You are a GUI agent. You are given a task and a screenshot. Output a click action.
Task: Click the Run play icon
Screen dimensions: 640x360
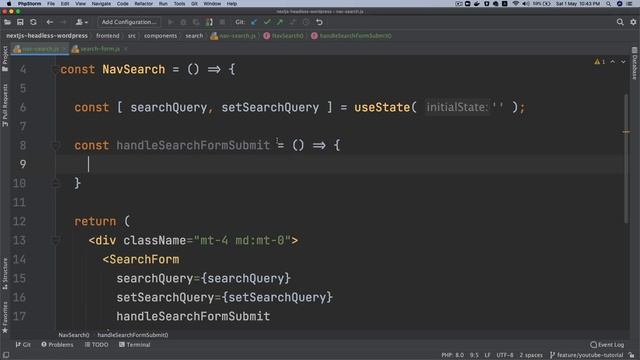tap(171, 22)
